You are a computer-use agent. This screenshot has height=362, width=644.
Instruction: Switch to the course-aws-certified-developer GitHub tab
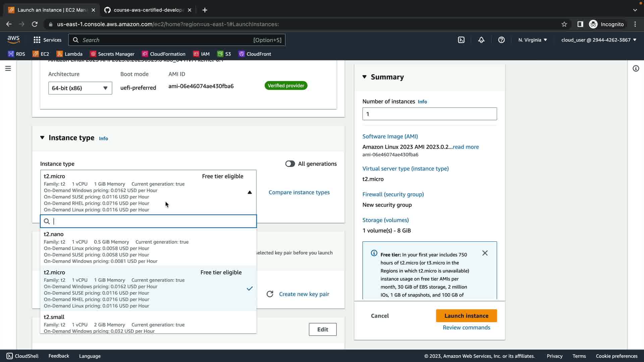148,10
